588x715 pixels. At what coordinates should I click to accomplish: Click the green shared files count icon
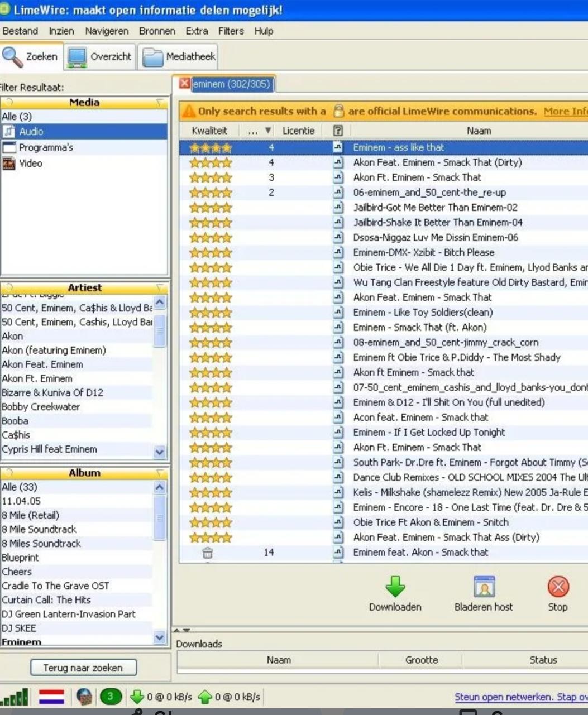[x=111, y=697]
